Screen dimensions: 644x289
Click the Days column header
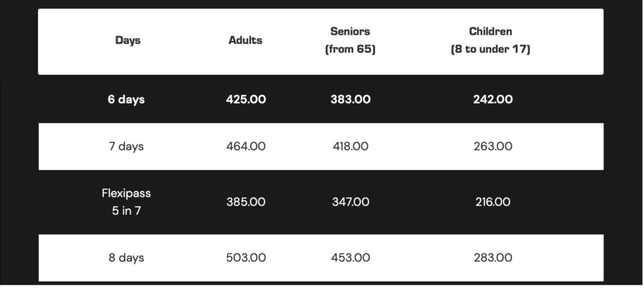(128, 40)
